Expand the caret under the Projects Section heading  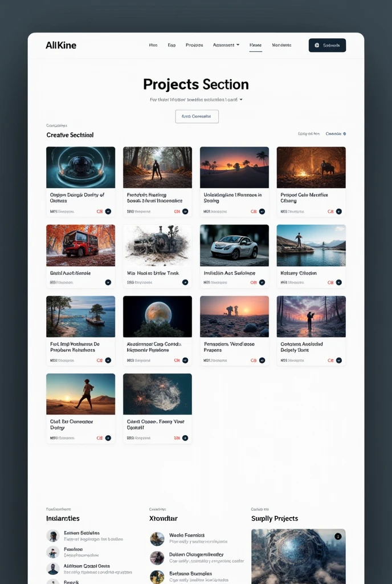(x=241, y=99)
